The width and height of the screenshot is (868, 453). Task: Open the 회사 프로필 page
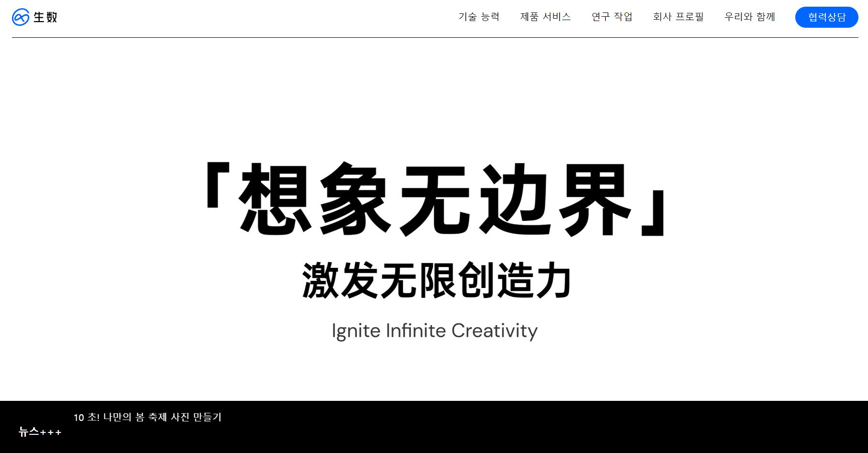[x=678, y=17]
